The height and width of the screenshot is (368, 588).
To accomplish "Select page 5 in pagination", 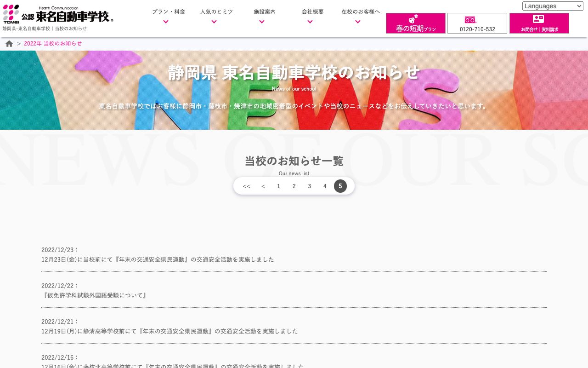I will (x=340, y=186).
